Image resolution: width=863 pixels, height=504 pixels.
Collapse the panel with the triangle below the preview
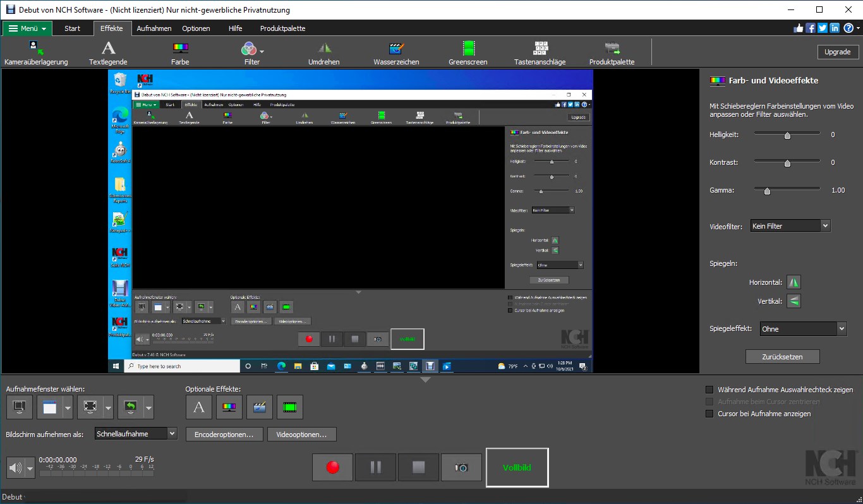click(425, 380)
